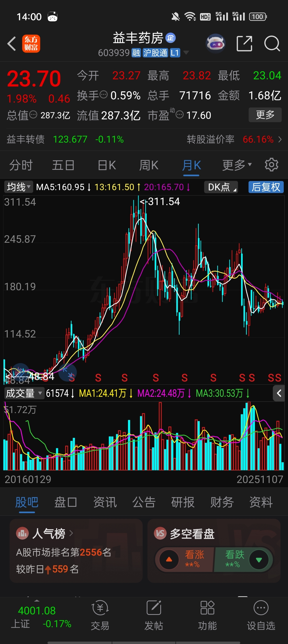This screenshot has height=644, width=288.
Task: Tap the info icon beside 市盈
Action: click(x=180, y=115)
